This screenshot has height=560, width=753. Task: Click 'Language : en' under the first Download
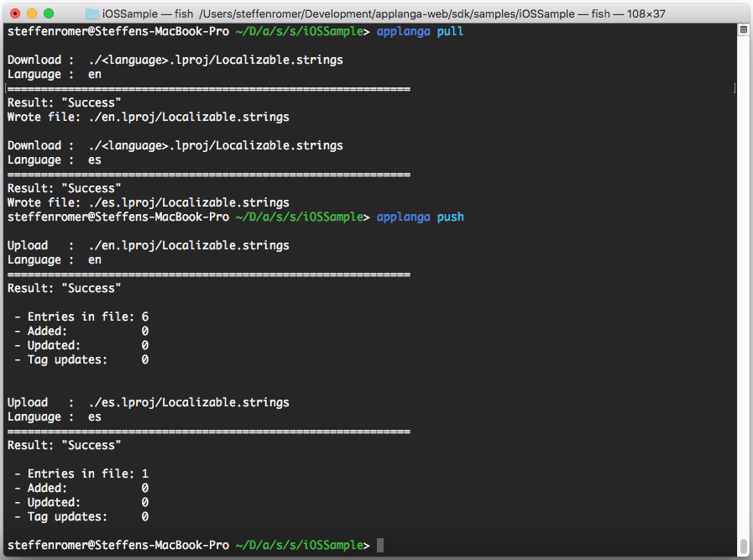[55, 75]
